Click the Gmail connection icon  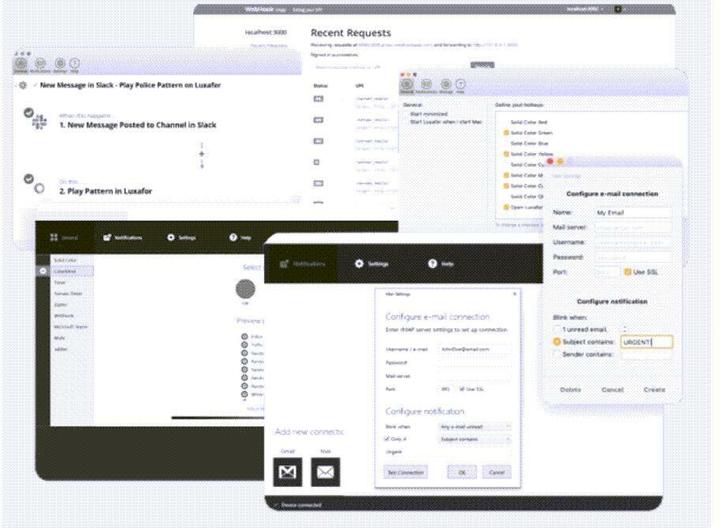(x=288, y=470)
